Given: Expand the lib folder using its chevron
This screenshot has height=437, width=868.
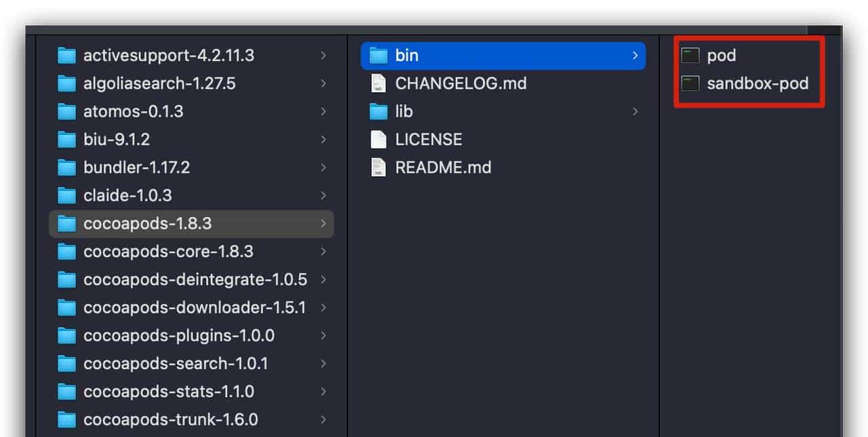Looking at the screenshot, I should (x=635, y=111).
